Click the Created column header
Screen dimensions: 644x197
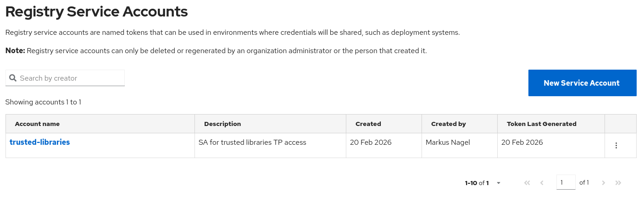point(368,124)
